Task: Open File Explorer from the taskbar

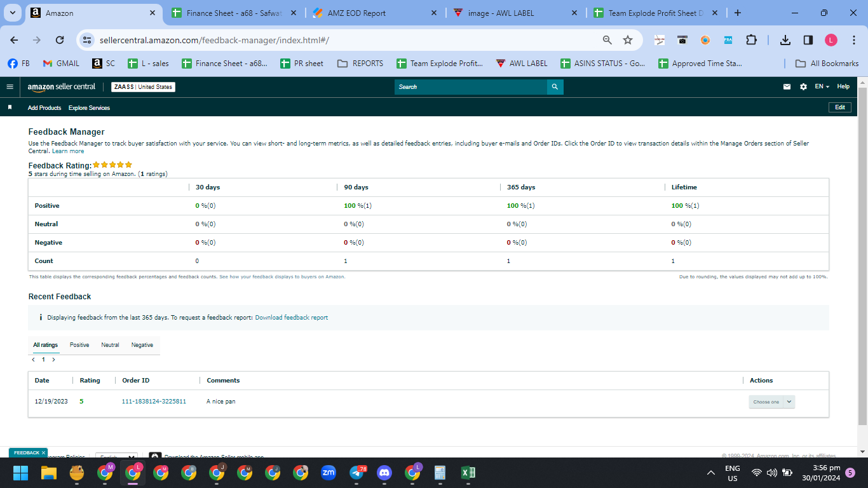Action: [49, 473]
